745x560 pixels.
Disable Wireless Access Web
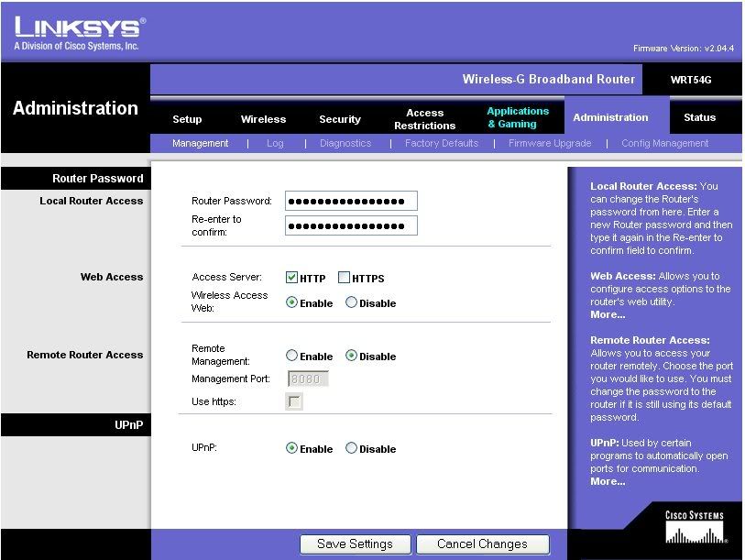pyautogui.click(x=351, y=303)
